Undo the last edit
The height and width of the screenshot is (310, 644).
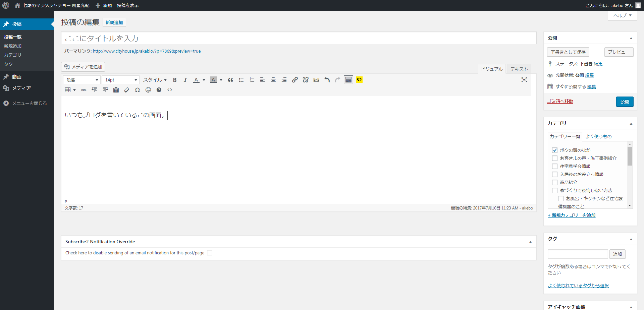[x=327, y=80]
